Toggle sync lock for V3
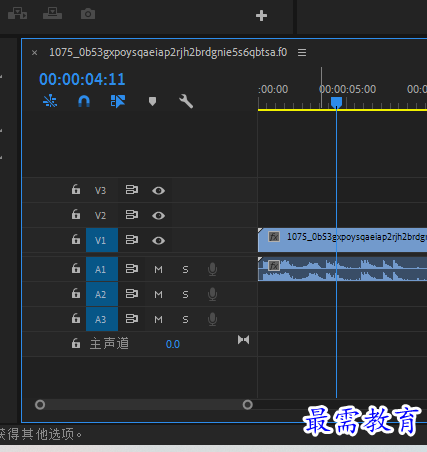The height and width of the screenshot is (452, 427). pyautogui.click(x=132, y=190)
